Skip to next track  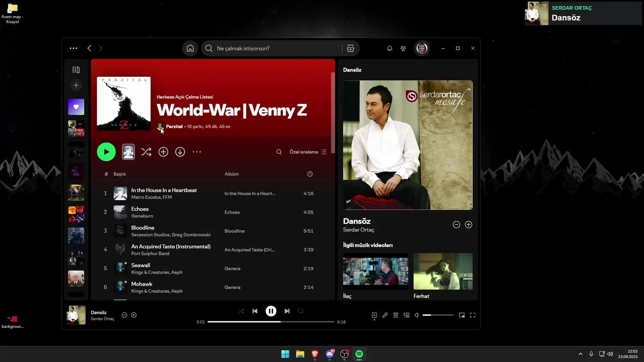click(287, 311)
